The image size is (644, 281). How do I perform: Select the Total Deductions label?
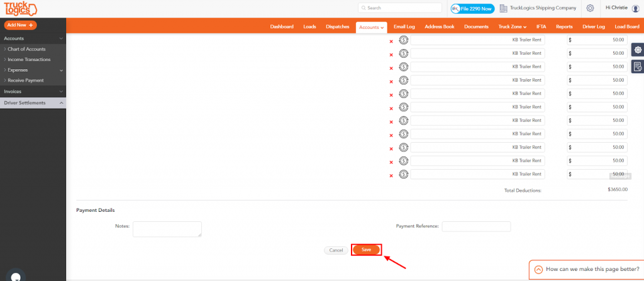tap(523, 190)
